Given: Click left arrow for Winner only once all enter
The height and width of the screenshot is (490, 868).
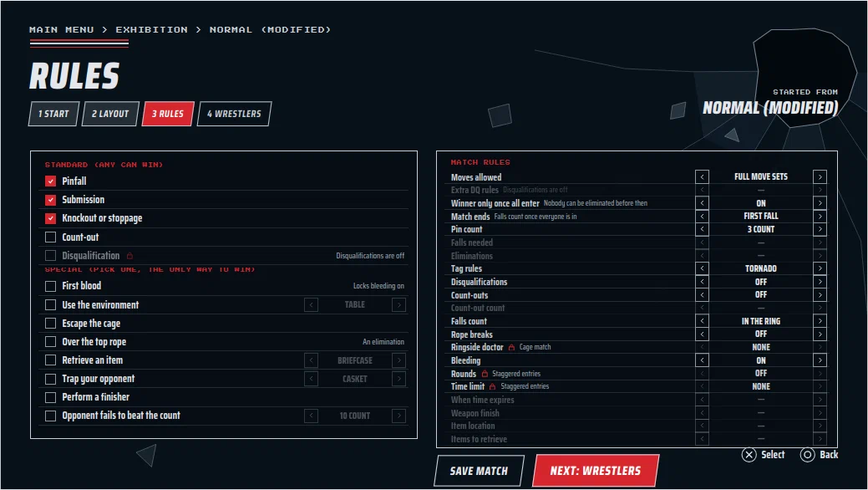Looking at the screenshot, I should pos(702,203).
